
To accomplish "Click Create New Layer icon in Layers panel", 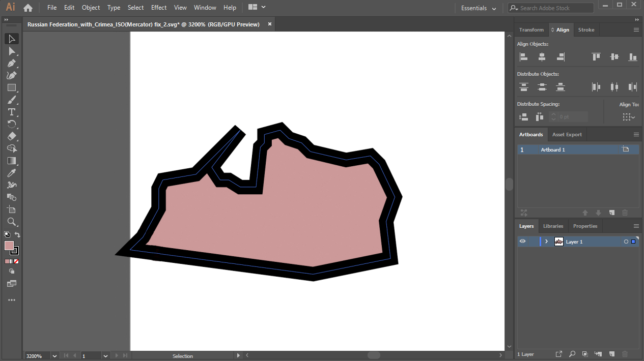I will pyautogui.click(x=612, y=354).
